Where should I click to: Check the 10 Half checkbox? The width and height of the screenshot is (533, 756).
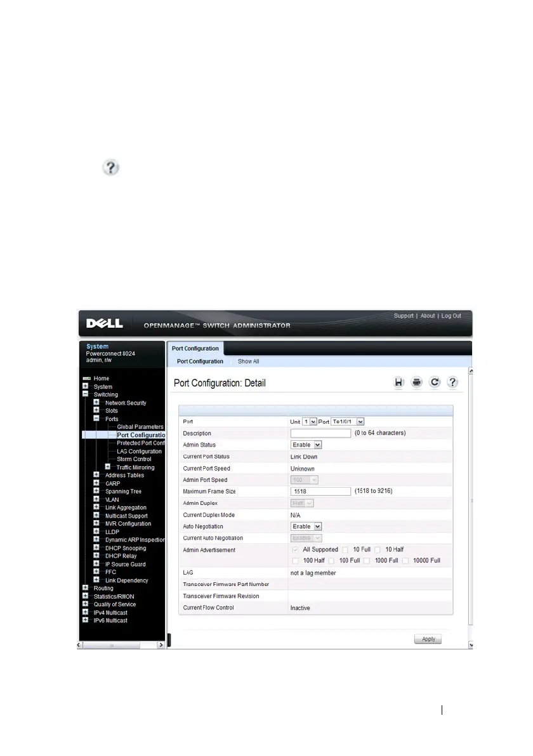tap(378, 550)
